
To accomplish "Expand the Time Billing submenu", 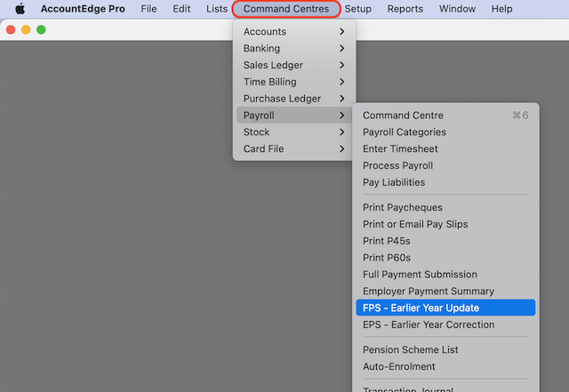I will click(294, 82).
